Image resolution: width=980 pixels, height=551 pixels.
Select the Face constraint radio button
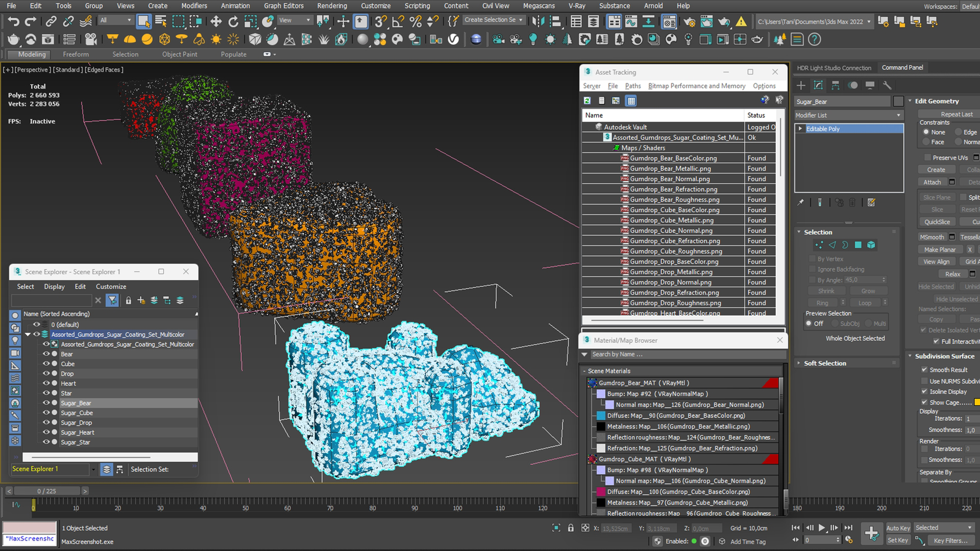pyautogui.click(x=926, y=142)
